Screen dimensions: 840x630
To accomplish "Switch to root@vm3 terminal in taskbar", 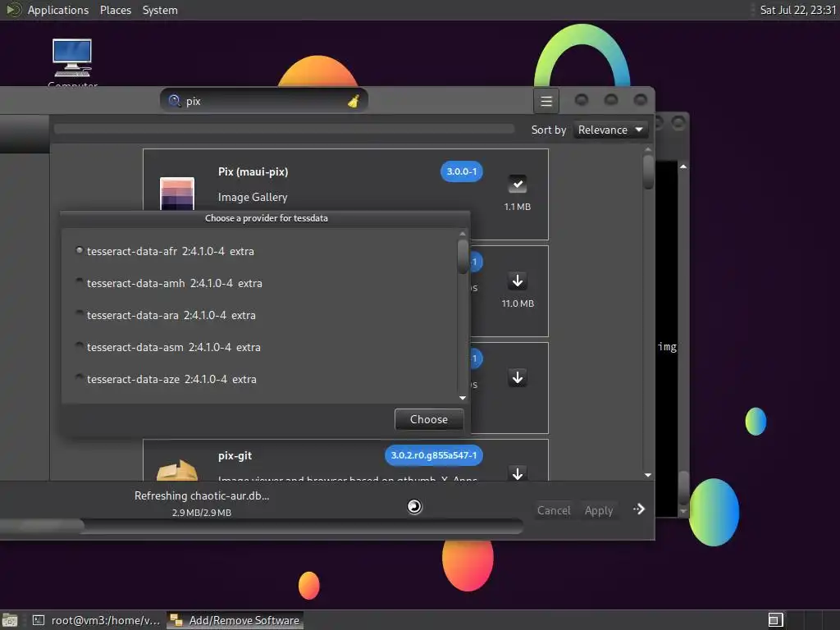I will [x=96, y=620].
